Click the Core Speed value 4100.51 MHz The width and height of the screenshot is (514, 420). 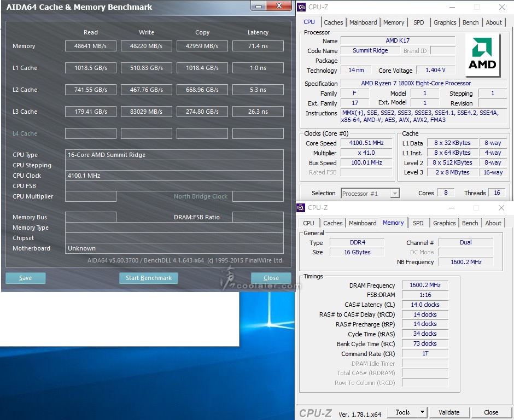click(x=366, y=143)
